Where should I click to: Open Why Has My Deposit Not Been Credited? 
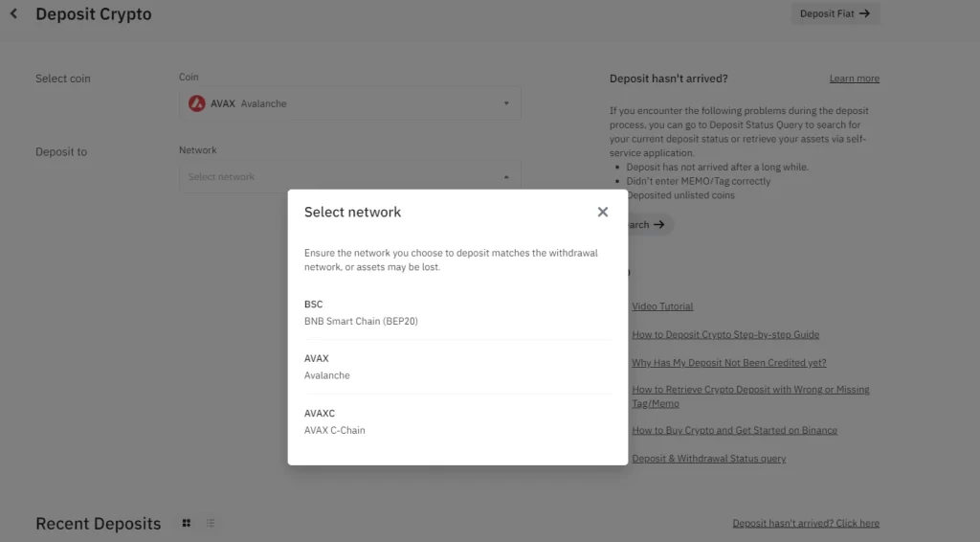point(728,363)
